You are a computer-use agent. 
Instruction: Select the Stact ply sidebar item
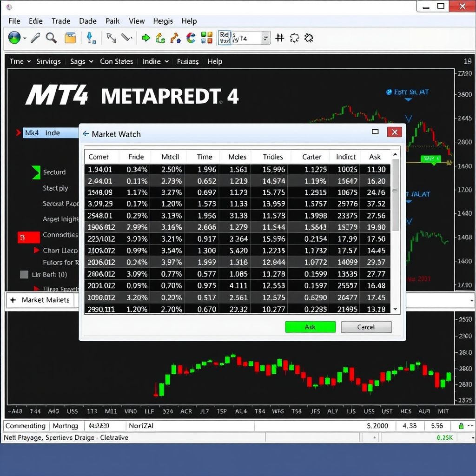[55, 188]
